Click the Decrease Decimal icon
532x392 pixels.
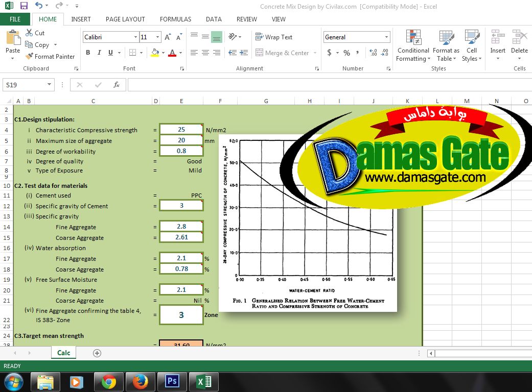pyautogui.click(x=385, y=53)
